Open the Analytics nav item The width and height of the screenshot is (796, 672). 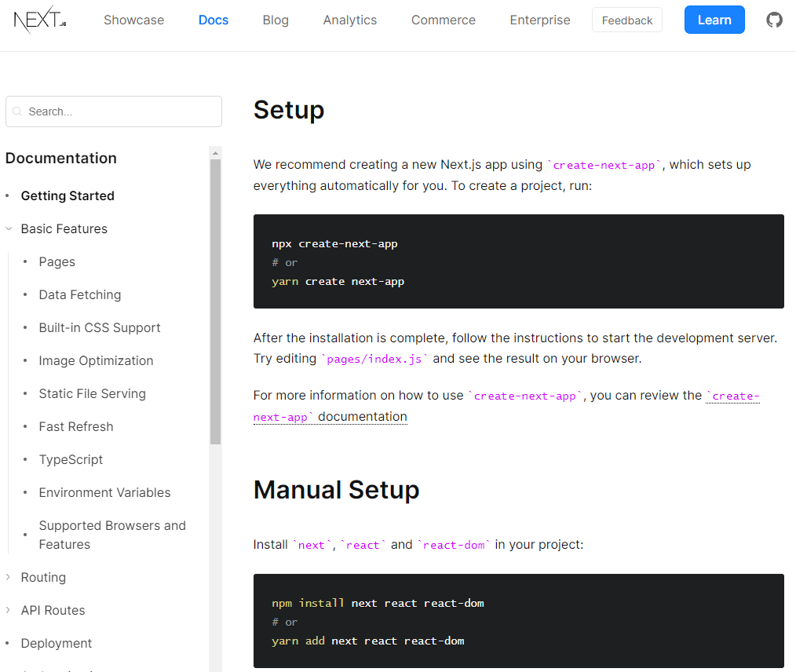[350, 20]
